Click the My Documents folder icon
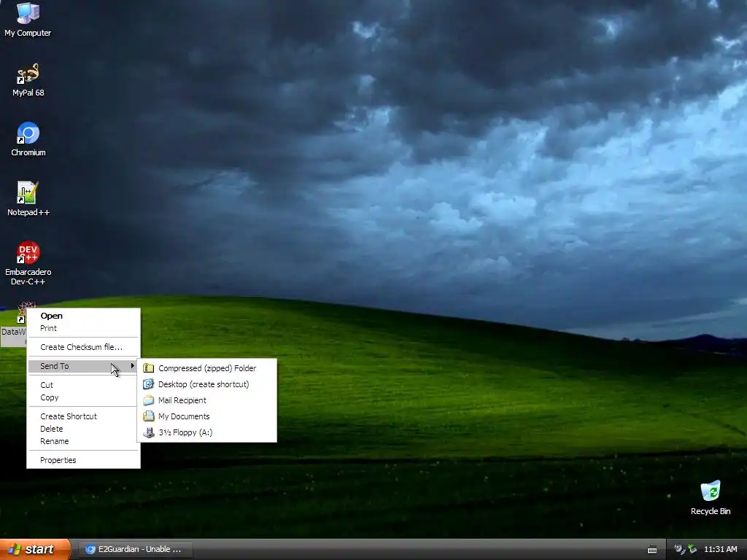This screenshot has height=560, width=747. [x=149, y=416]
